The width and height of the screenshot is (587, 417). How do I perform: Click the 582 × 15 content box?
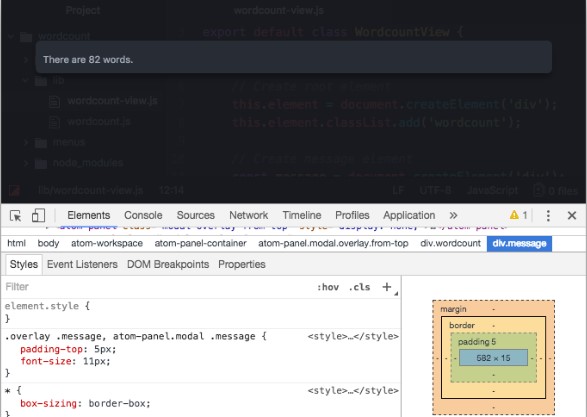[x=493, y=358]
